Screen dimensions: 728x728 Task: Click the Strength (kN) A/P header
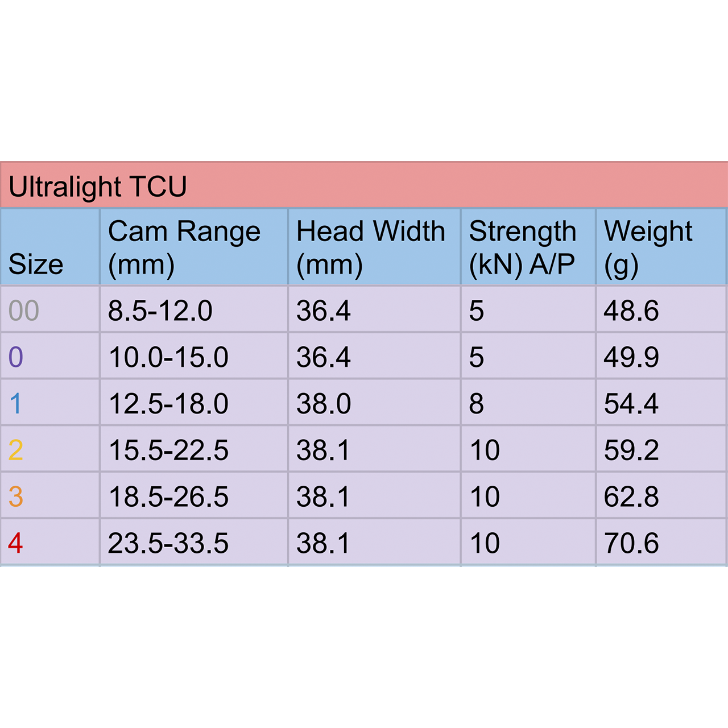pos(522,247)
